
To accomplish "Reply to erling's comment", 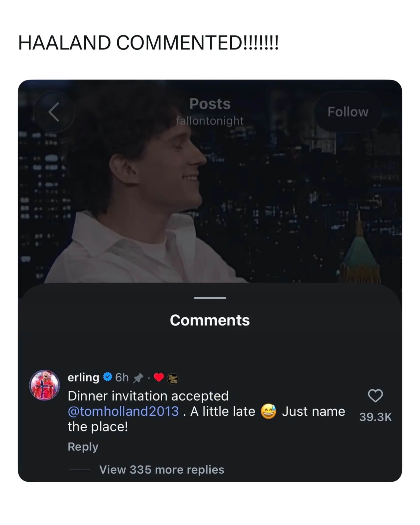I will [x=83, y=447].
